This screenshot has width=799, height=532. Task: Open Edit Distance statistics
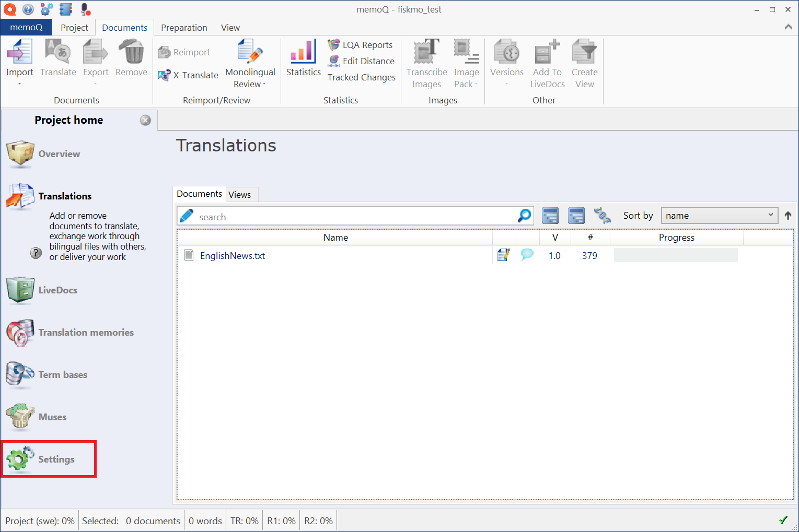pos(361,61)
